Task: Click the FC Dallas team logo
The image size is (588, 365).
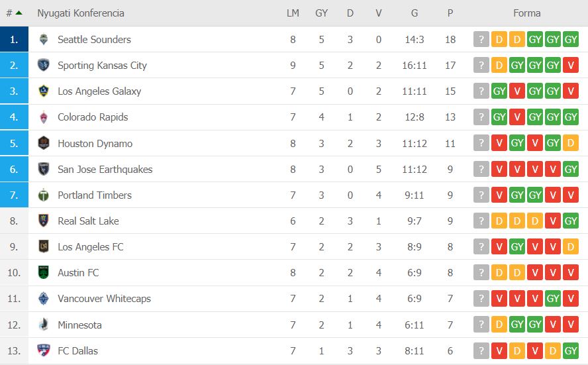Action: point(44,350)
